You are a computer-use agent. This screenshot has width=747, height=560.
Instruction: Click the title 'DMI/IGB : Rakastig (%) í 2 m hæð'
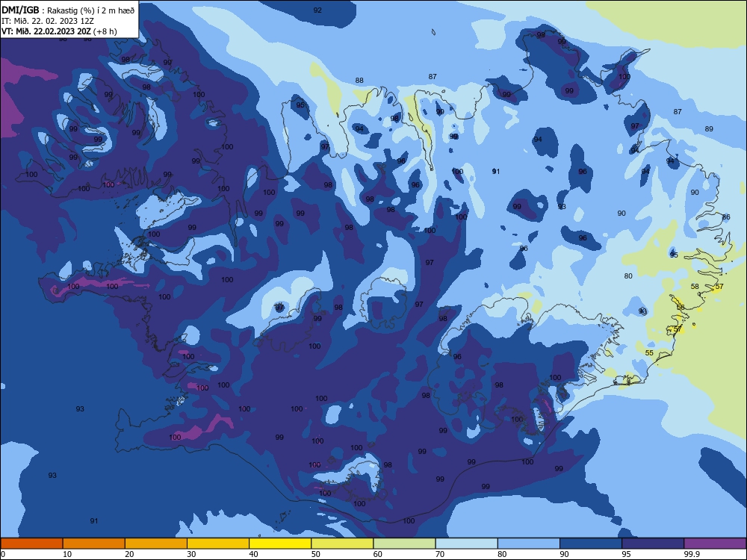pos(69,10)
